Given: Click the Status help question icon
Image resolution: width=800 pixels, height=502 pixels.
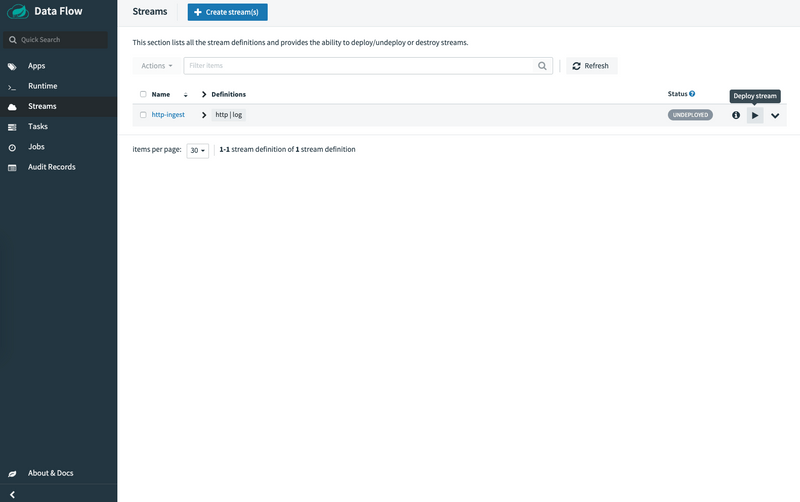Looking at the screenshot, I should coord(692,94).
